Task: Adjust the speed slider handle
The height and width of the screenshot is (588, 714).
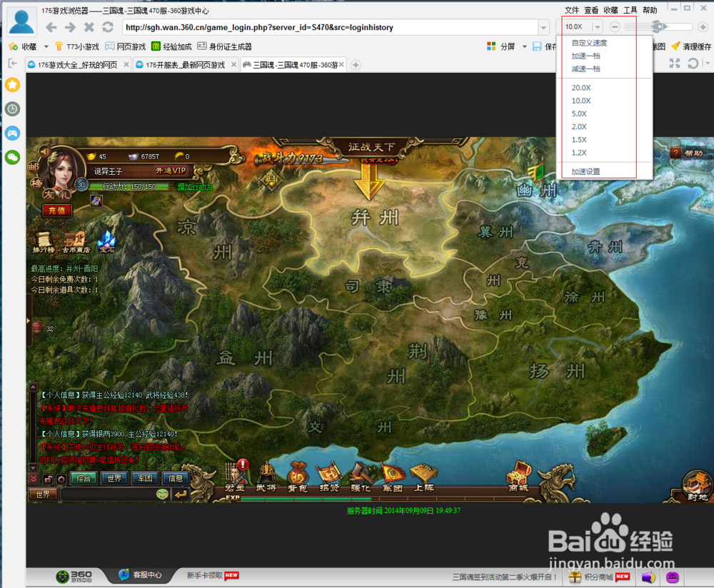Action: point(658,26)
